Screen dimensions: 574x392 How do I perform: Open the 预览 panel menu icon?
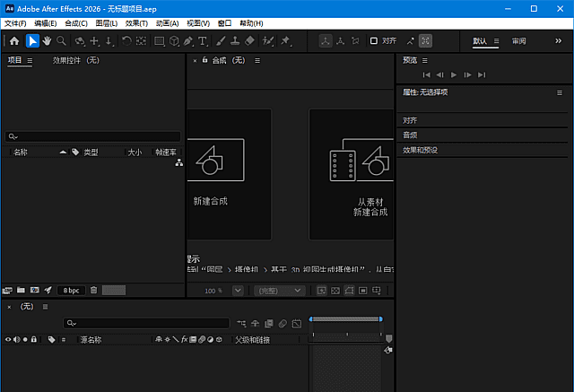[x=424, y=61]
